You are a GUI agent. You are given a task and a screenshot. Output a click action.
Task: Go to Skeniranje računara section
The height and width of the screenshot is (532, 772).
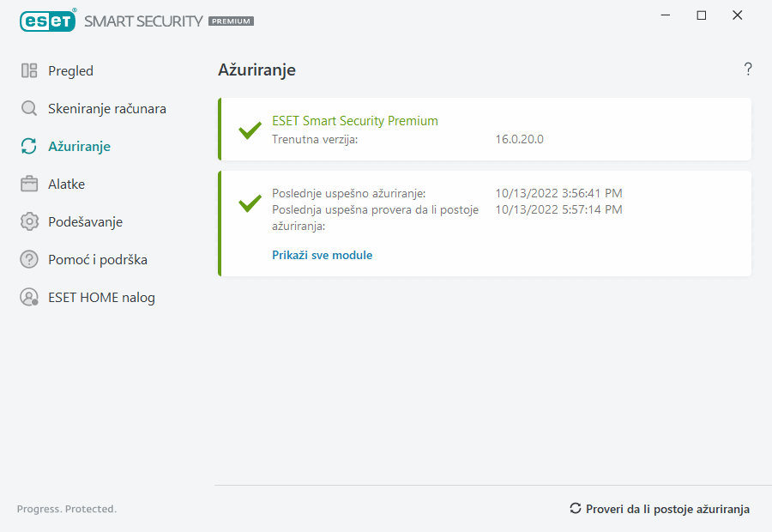107,109
